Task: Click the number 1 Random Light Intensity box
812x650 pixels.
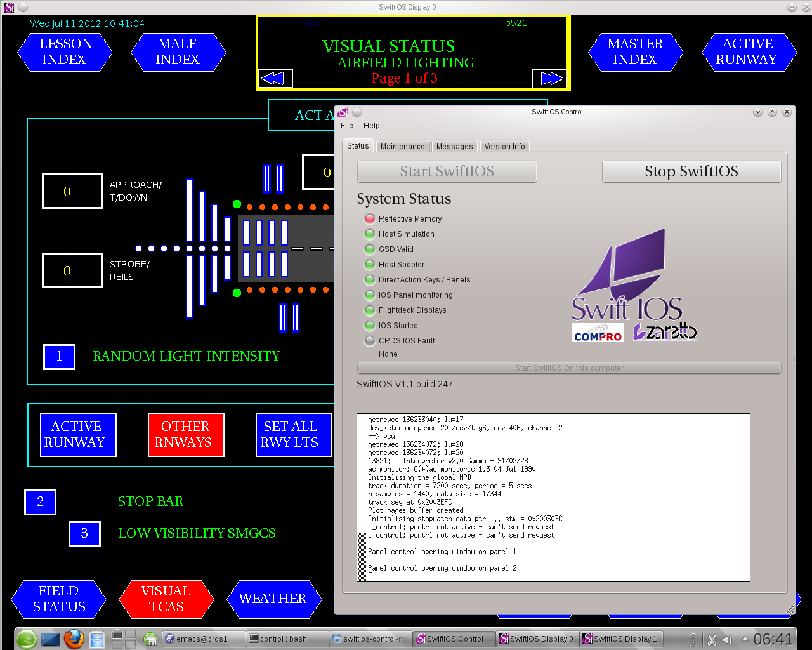Action: pyautogui.click(x=60, y=356)
